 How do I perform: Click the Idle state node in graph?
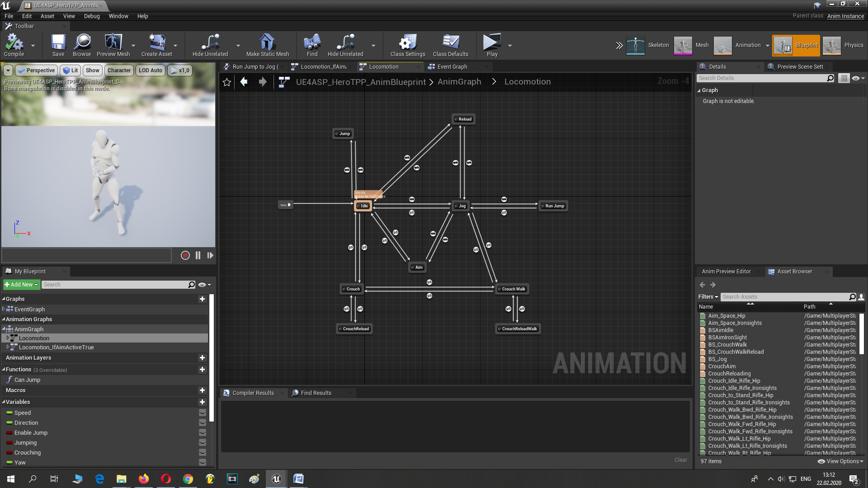(363, 206)
